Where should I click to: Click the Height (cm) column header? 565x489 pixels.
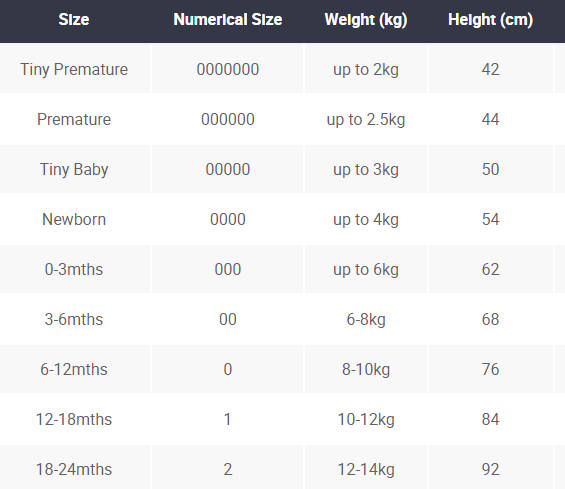coord(490,20)
